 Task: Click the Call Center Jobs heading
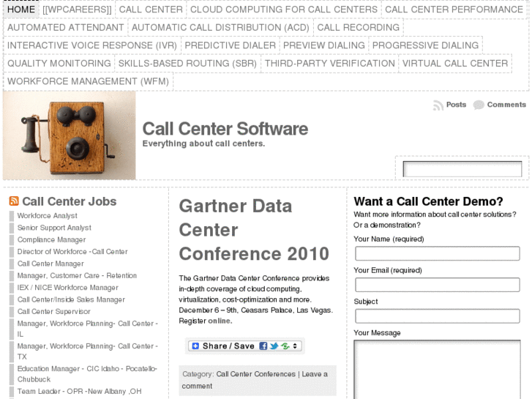(70, 201)
